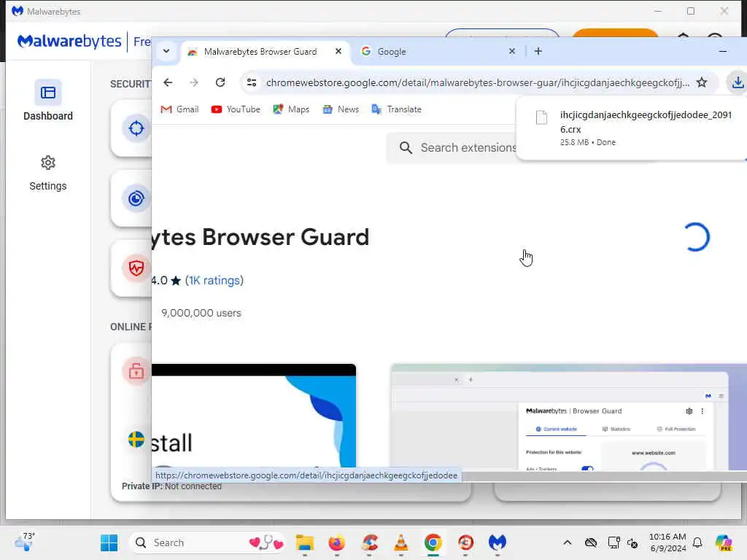Select the Malwarebytes Browser Guard tab
Image resolution: width=747 pixels, height=560 pixels.
[x=265, y=52]
